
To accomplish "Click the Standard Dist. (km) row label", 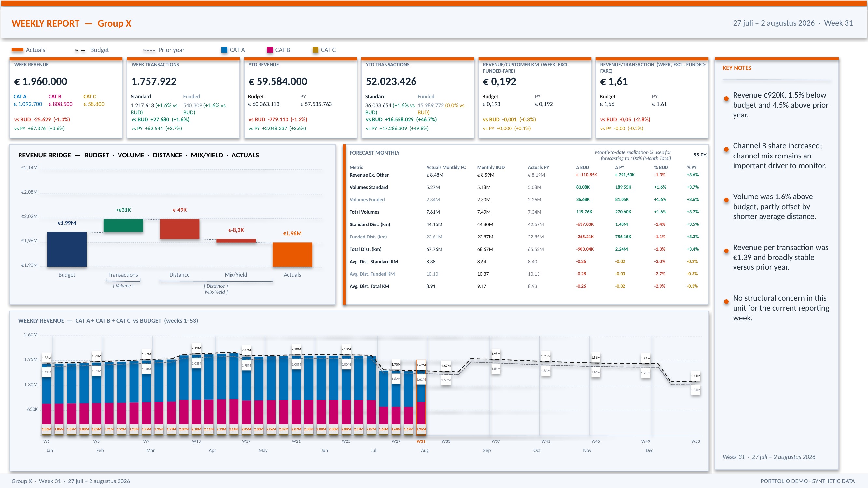I will tap(370, 224).
